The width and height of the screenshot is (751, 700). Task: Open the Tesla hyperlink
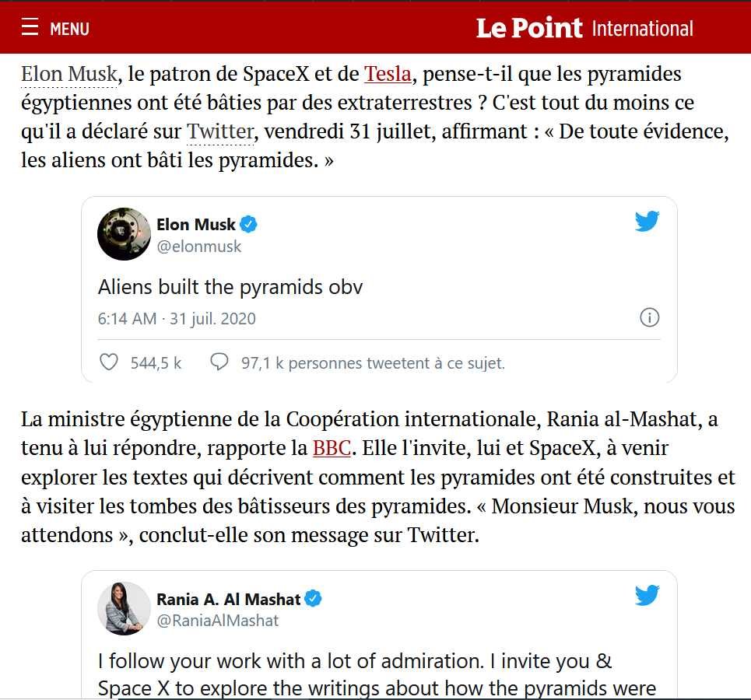[x=388, y=75]
